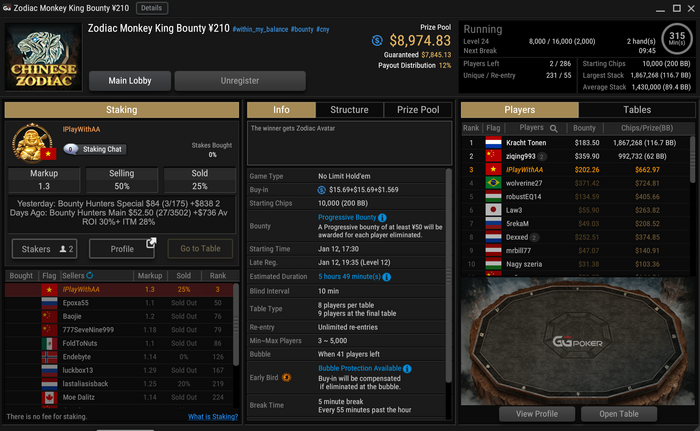The height and width of the screenshot is (431, 700).
Task: Open the What is Staking link
Action: coord(212,417)
